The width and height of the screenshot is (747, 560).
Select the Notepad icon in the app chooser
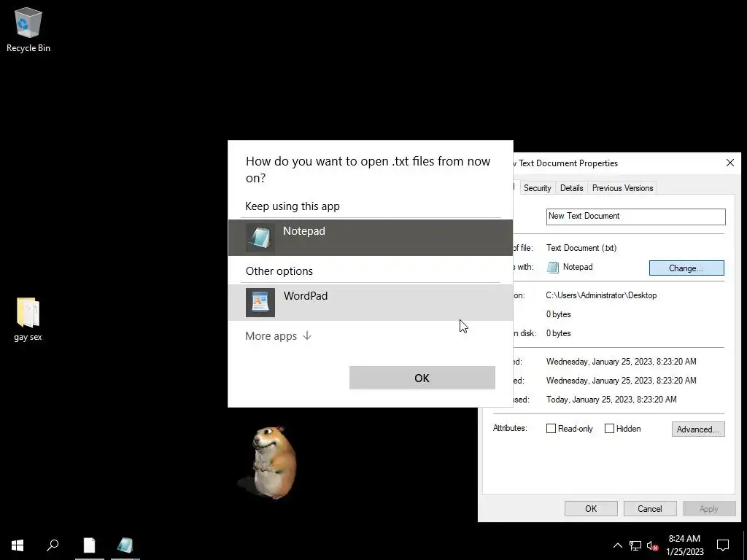[260, 238]
